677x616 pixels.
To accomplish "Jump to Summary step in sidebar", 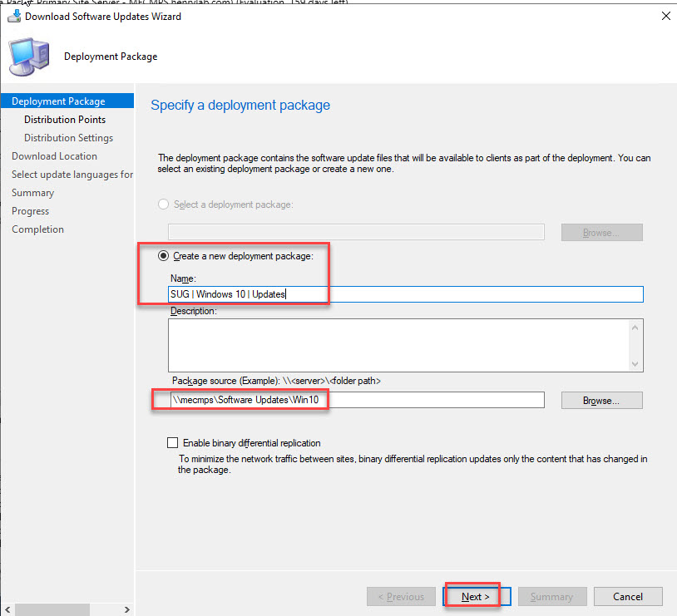I will point(33,193).
